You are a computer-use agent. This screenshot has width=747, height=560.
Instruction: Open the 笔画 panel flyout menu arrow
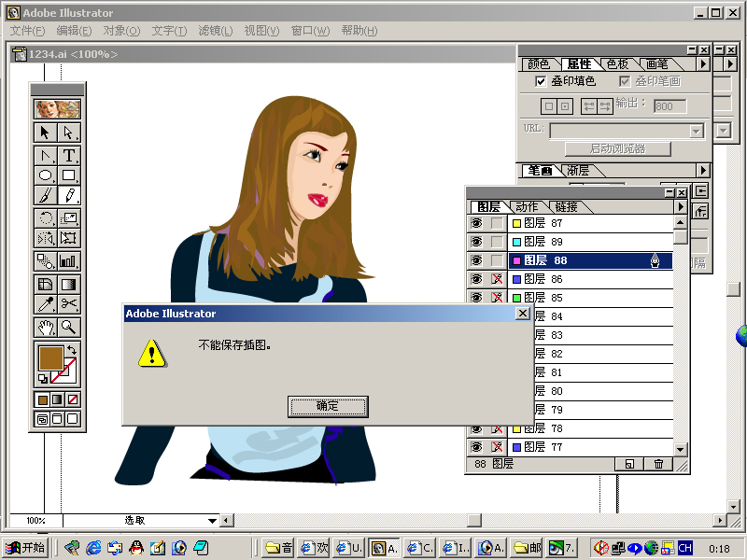[x=703, y=170]
